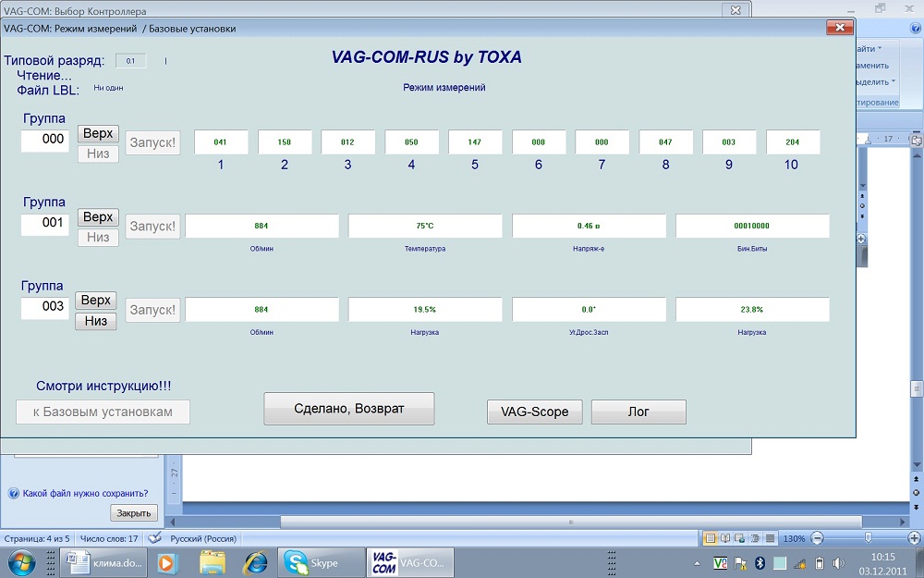The width and height of the screenshot is (924, 578).
Task: Switch to the VAG-COM taskbar item
Action: 410,562
